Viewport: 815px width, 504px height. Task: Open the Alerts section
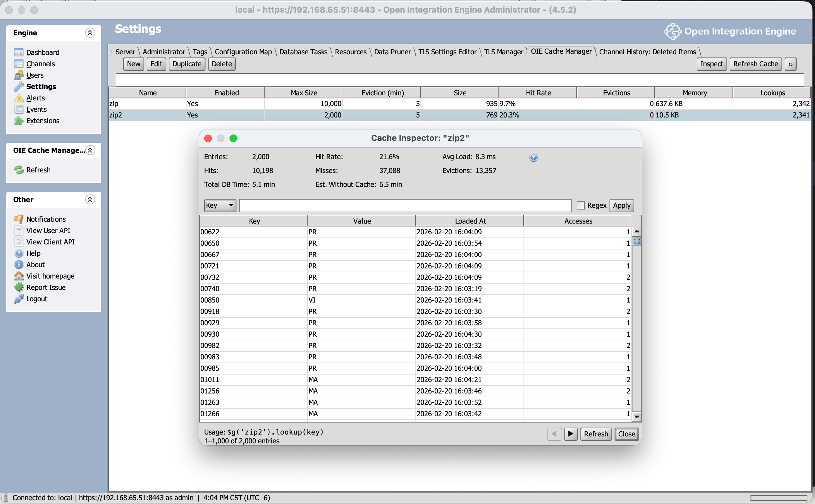pyautogui.click(x=35, y=98)
